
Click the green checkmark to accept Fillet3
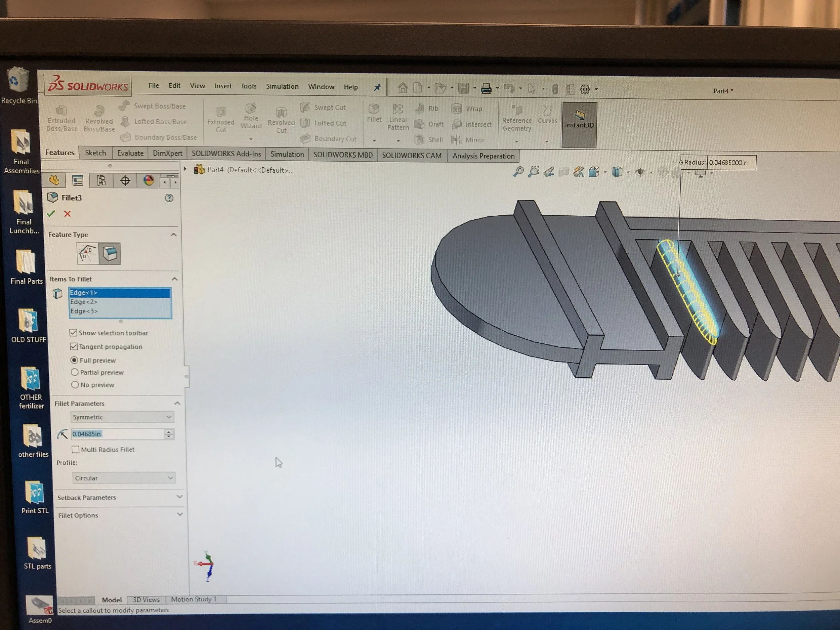(51, 213)
